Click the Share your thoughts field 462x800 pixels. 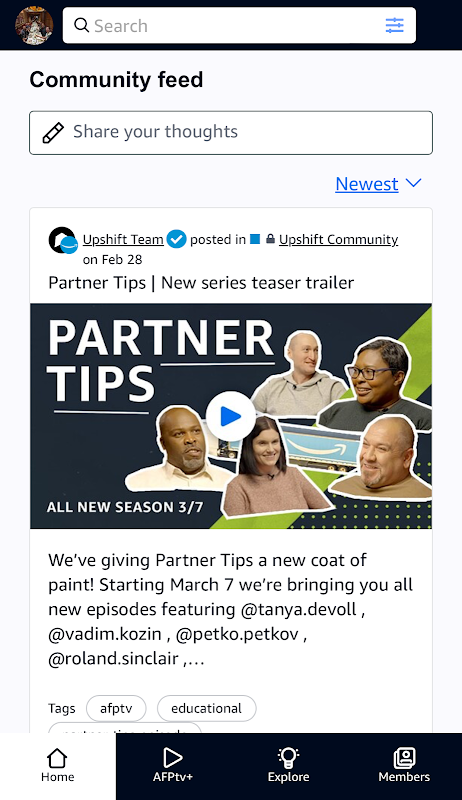(231, 133)
